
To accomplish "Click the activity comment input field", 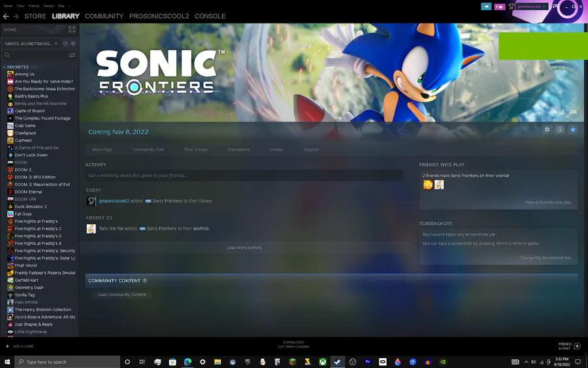I will 244,176.
